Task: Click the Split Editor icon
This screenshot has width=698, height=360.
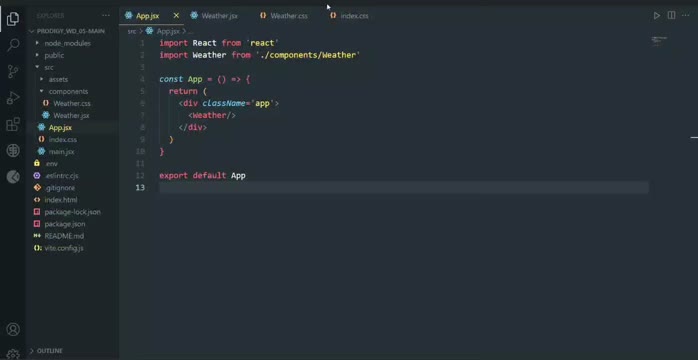Action: point(671,15)
